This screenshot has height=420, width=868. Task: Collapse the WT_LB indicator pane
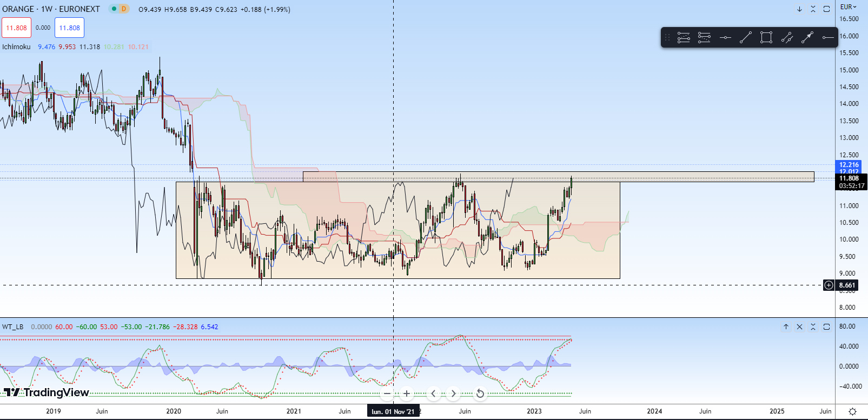pyautogui.click(x=813, y=327)
